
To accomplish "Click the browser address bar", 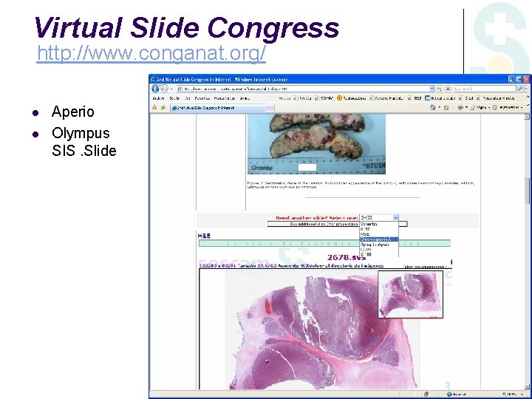I will point(306,89).
